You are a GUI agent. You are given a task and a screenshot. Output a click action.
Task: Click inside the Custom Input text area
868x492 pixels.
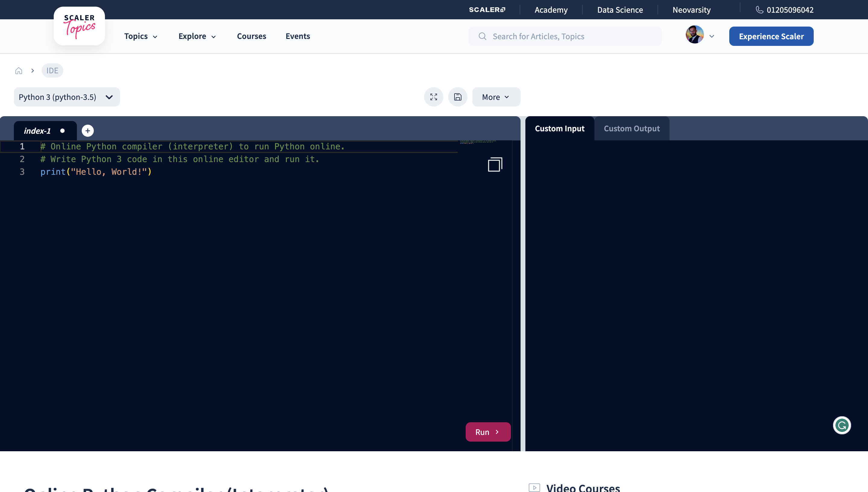[x=696, y=296]
